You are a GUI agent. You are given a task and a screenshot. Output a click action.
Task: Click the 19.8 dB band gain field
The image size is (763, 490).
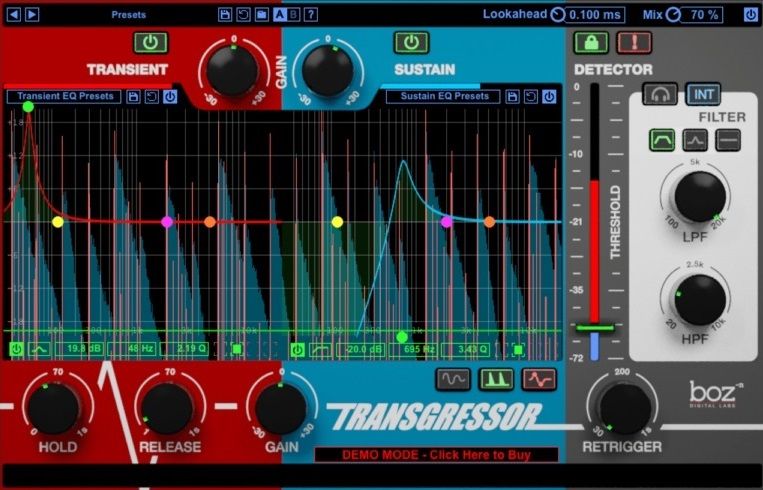click(79, 349)
